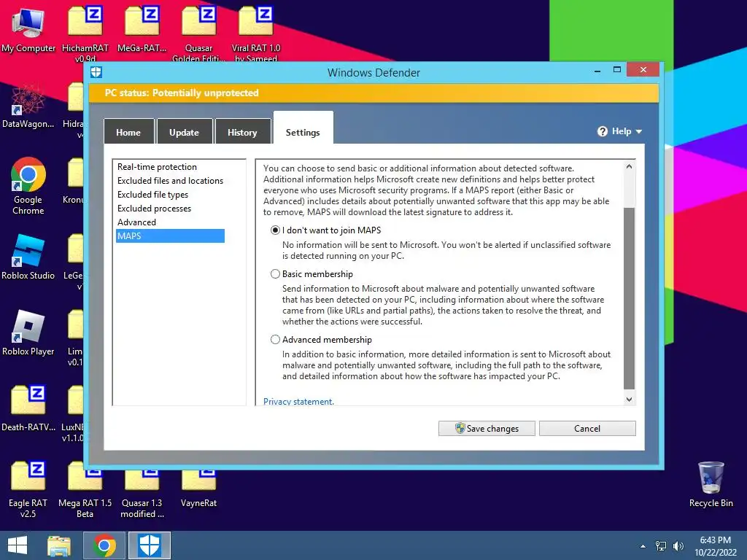Select Excluded files and locations

(x=170, y=181)
